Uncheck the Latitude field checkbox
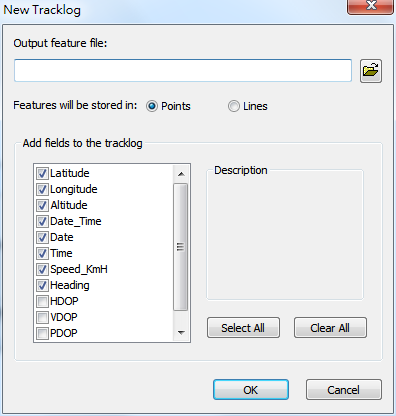396x416 pixels. (x=42, y=173)
